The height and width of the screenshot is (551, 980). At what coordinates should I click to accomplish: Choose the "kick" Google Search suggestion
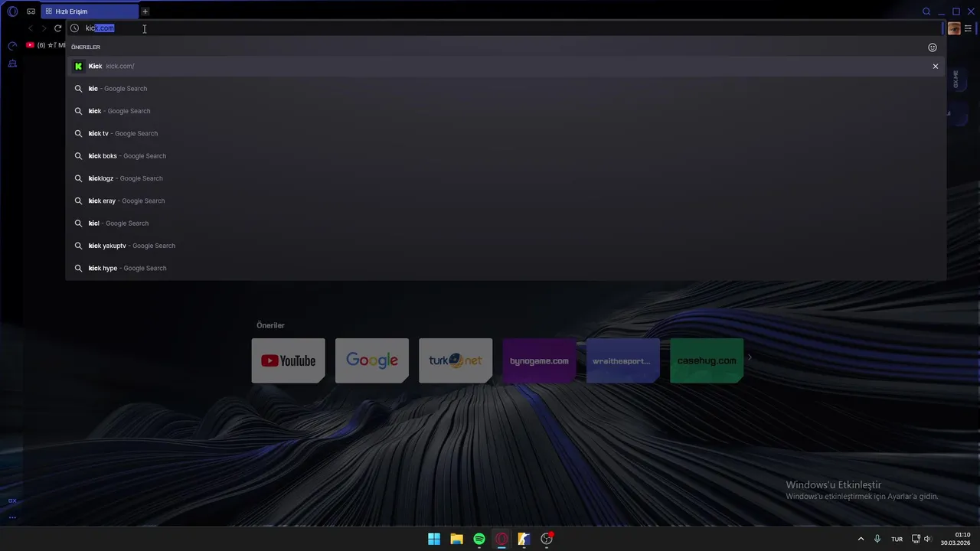[505, 111]
